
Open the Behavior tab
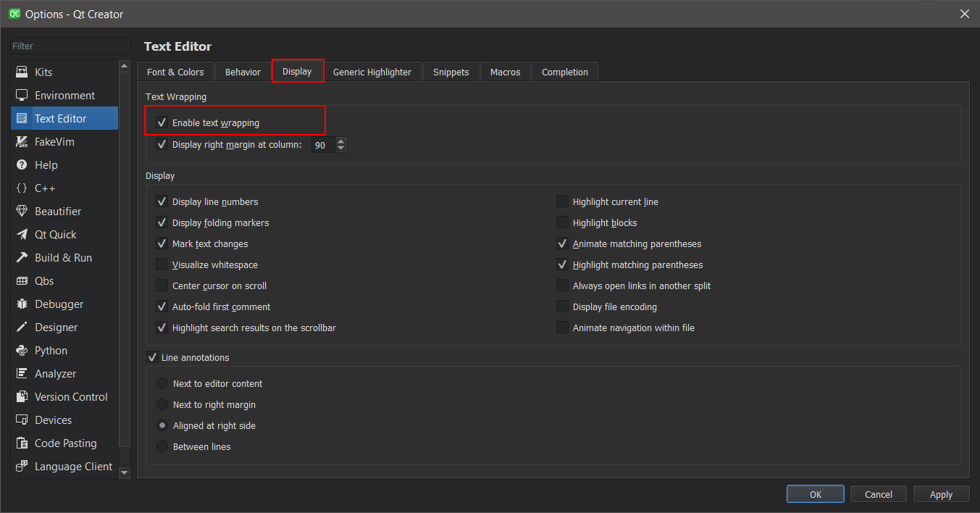coord(243,72)
